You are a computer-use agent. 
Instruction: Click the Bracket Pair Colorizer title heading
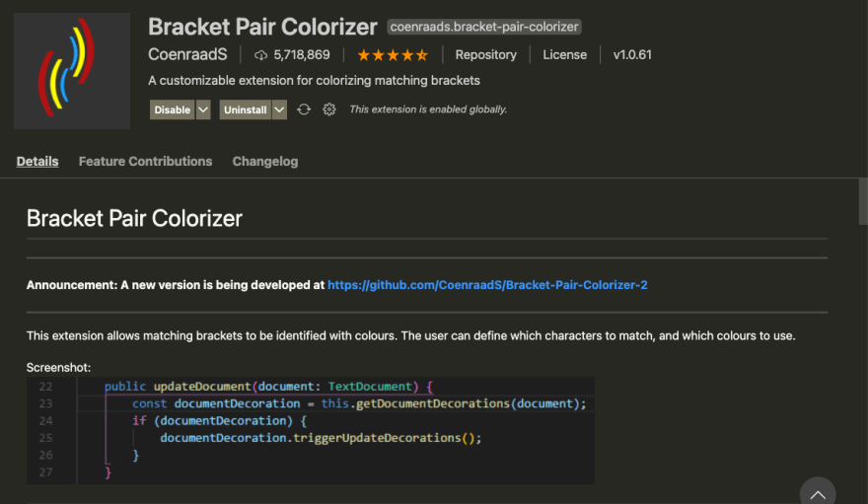(x=263, y=27)
